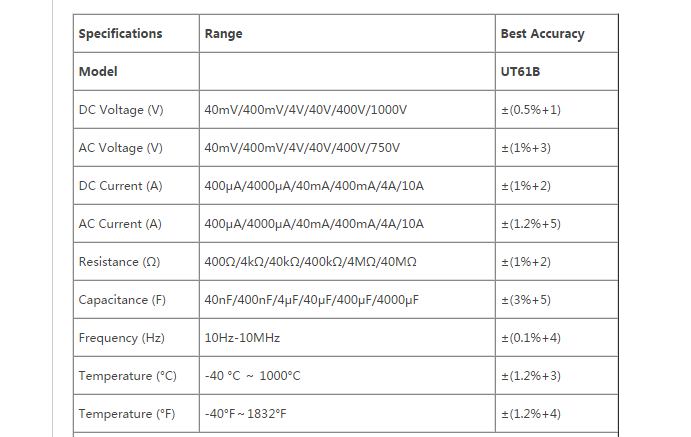Click the ±(3%+5) accuracy value

(x=526, y=300)
